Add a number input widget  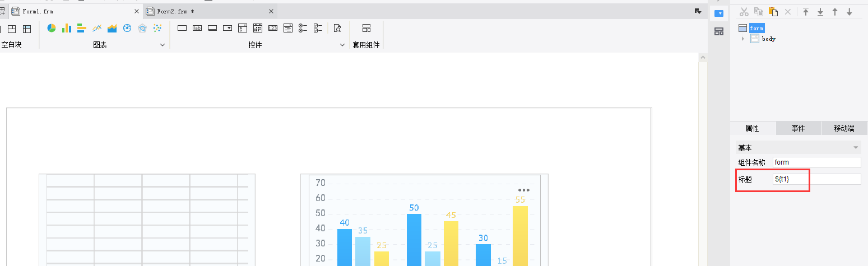click(273, 28)
